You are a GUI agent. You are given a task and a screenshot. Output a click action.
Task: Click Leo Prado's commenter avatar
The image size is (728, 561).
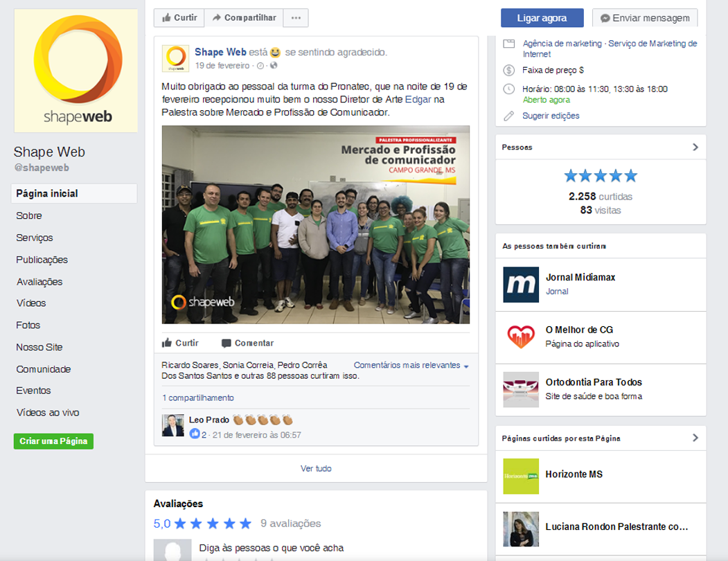pyautogui.click(x=172, y=425)
